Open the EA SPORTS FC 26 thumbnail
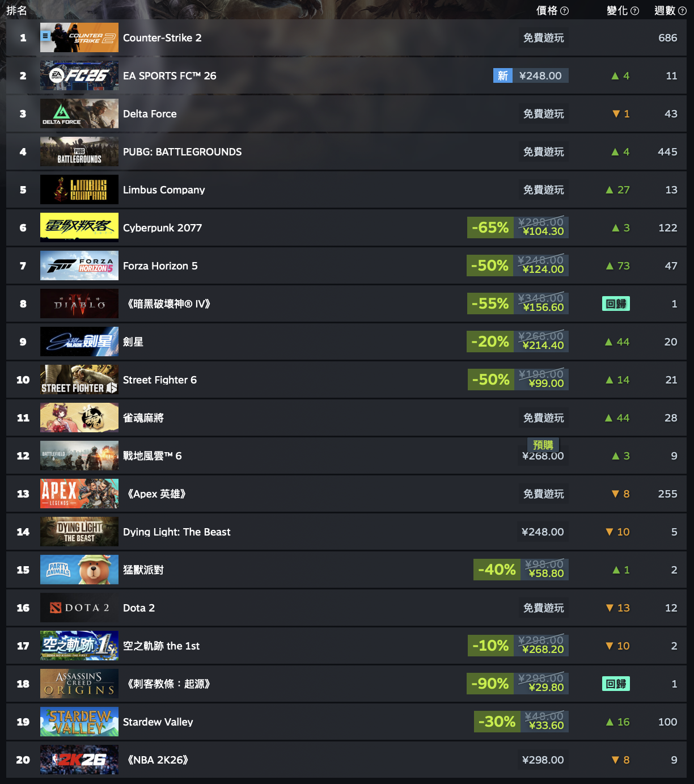 [79, 75]
